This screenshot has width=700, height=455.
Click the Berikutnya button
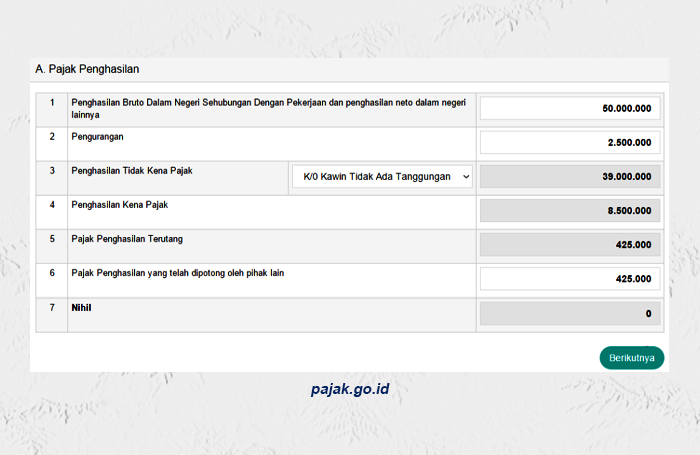pos(631,357)
